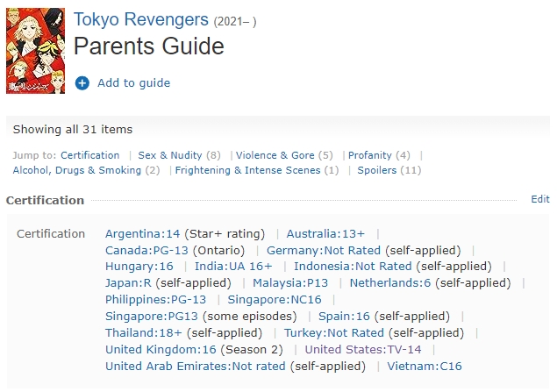Jump to Frightening & Intense Scenes

tap(247, 170)
